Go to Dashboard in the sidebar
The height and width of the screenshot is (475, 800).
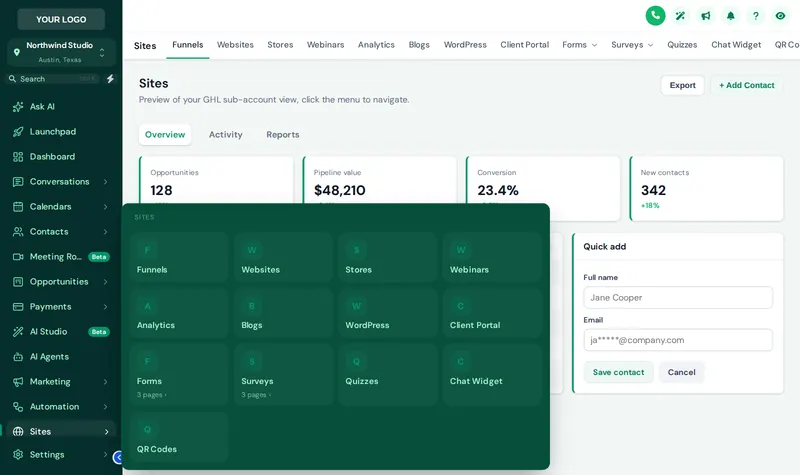point(61,157)
